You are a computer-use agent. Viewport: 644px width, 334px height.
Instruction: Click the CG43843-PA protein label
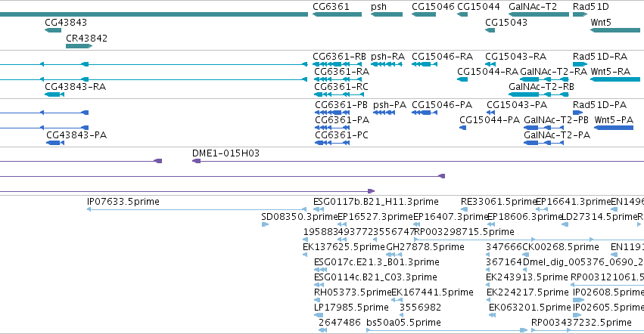(76, 135)
